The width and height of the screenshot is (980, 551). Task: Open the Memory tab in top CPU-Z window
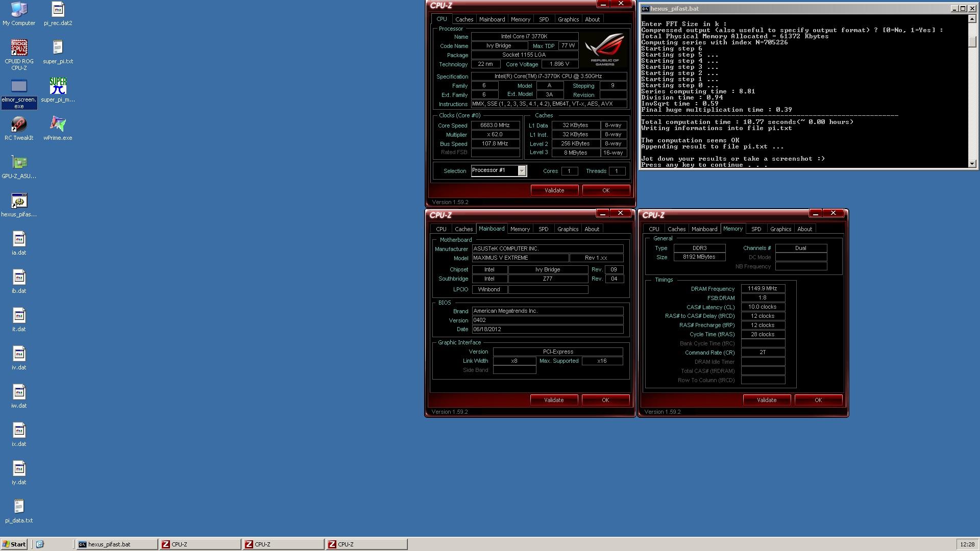click(520, 19)
